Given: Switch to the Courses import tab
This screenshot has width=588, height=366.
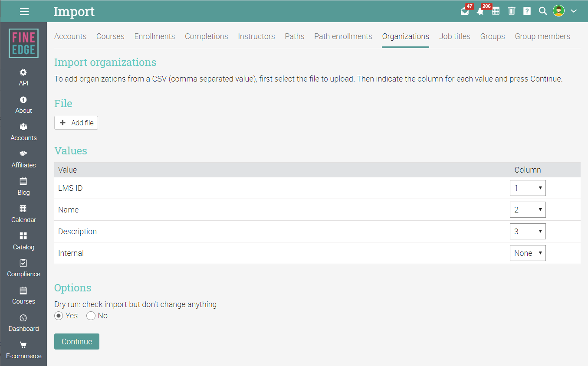Looking at the screenshot, I should click(x=110, y=36).
